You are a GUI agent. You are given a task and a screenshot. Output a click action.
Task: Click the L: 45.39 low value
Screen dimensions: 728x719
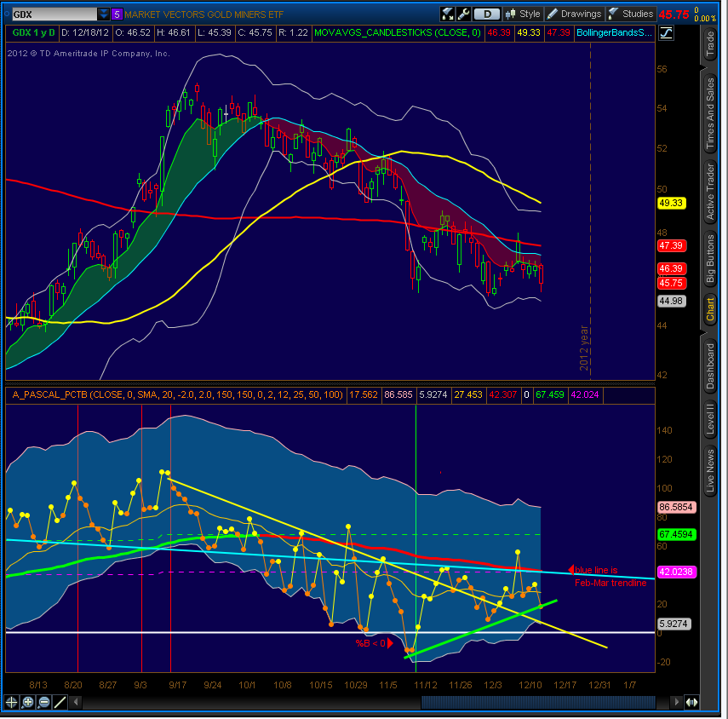coord(214,32)
